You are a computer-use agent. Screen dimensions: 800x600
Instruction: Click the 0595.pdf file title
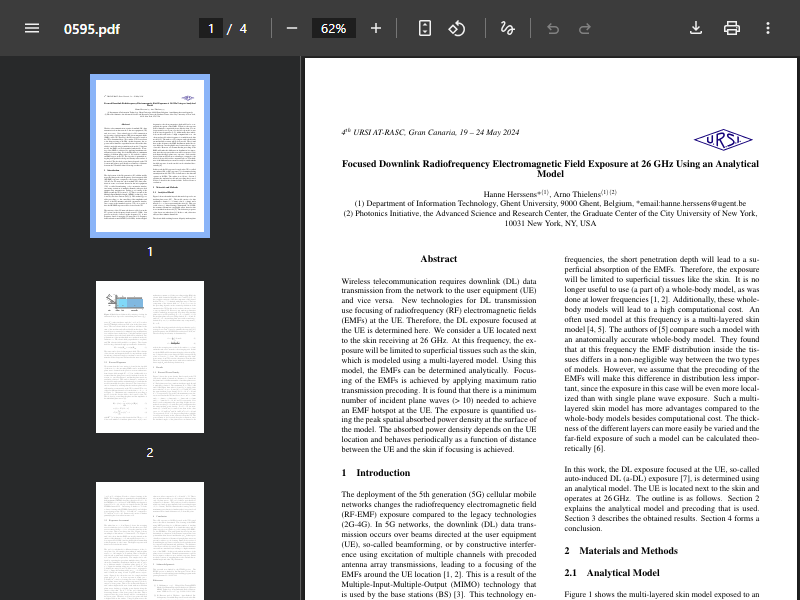point(92,29)
